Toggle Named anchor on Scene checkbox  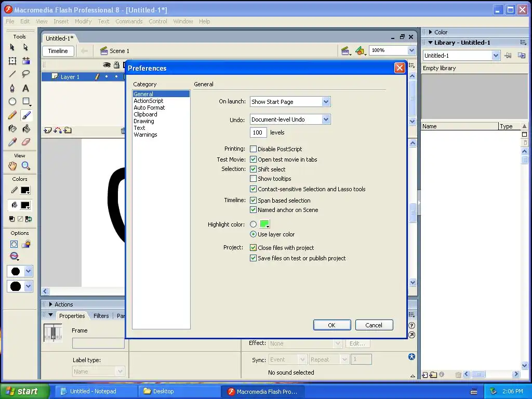click(x=253, y=210)
